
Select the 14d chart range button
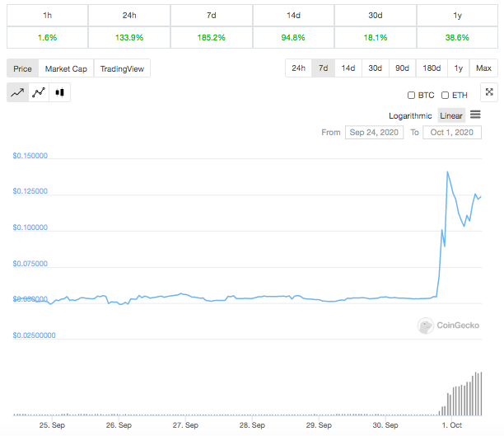(348, 68)
